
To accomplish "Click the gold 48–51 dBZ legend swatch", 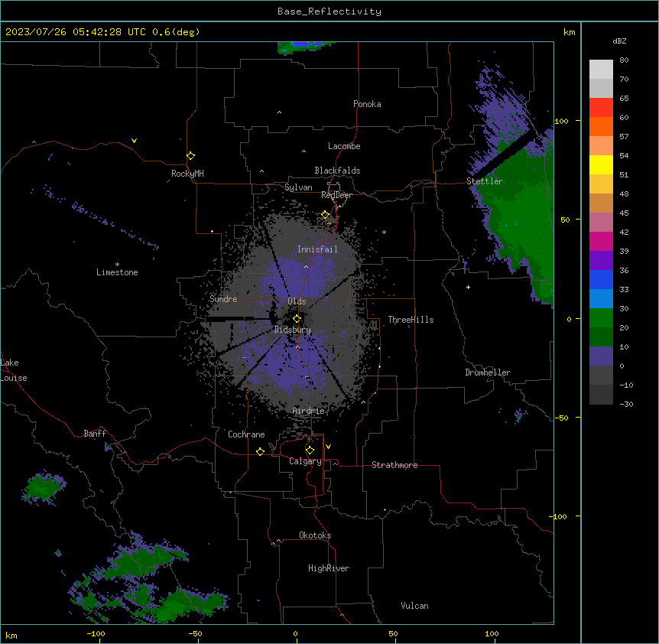I will (601, 184).
